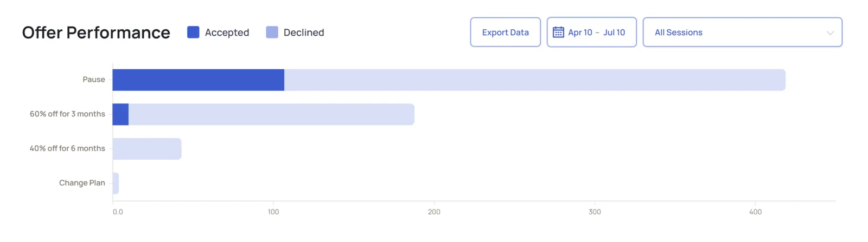868x242 pixels.
Task: Click accepted segment of 60% off bar
Action: [x=120, y=114]
